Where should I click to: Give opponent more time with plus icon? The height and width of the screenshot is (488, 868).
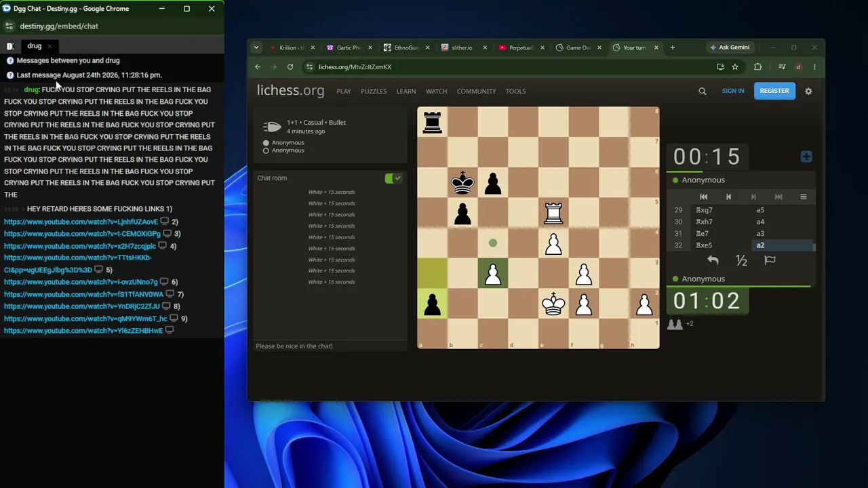tap(806, 157)
